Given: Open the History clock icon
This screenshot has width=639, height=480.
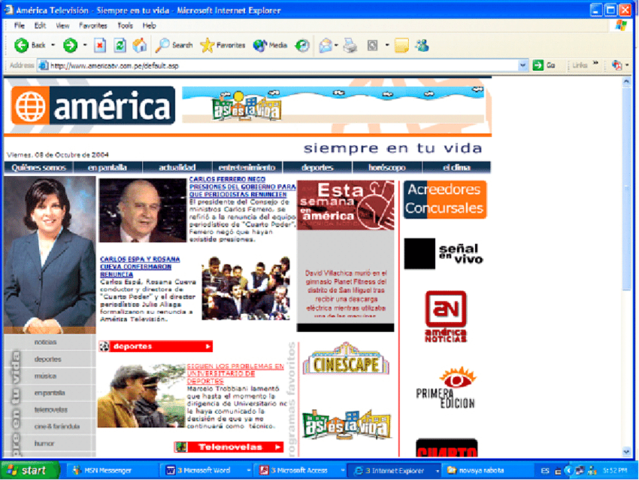Looking at the screenshot, I should click(302, 45).
